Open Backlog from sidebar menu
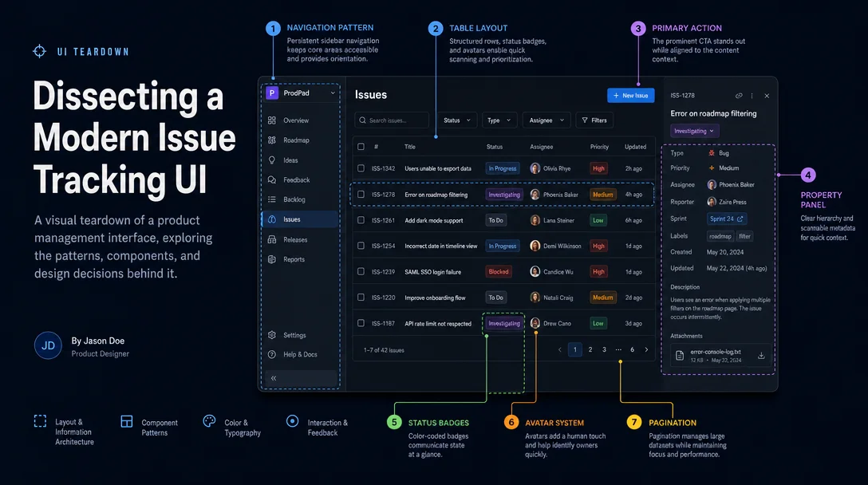Viewport: 868px width, 485px height. 294,199
